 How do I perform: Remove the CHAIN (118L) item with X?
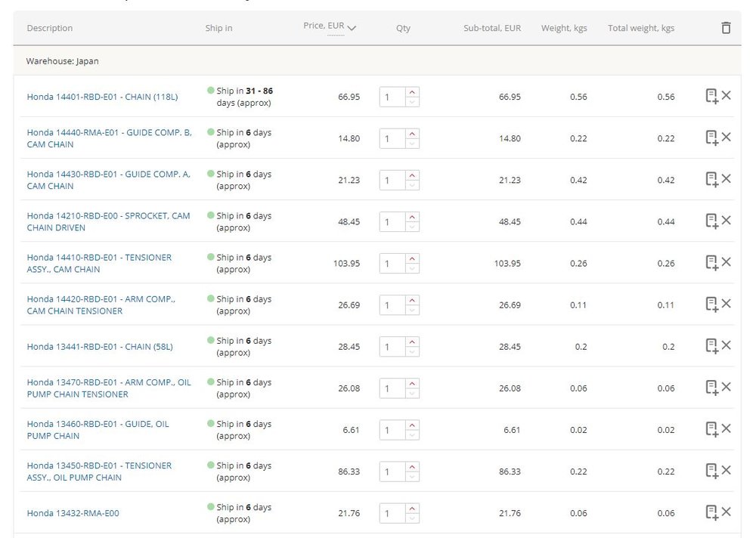[726, 96]
